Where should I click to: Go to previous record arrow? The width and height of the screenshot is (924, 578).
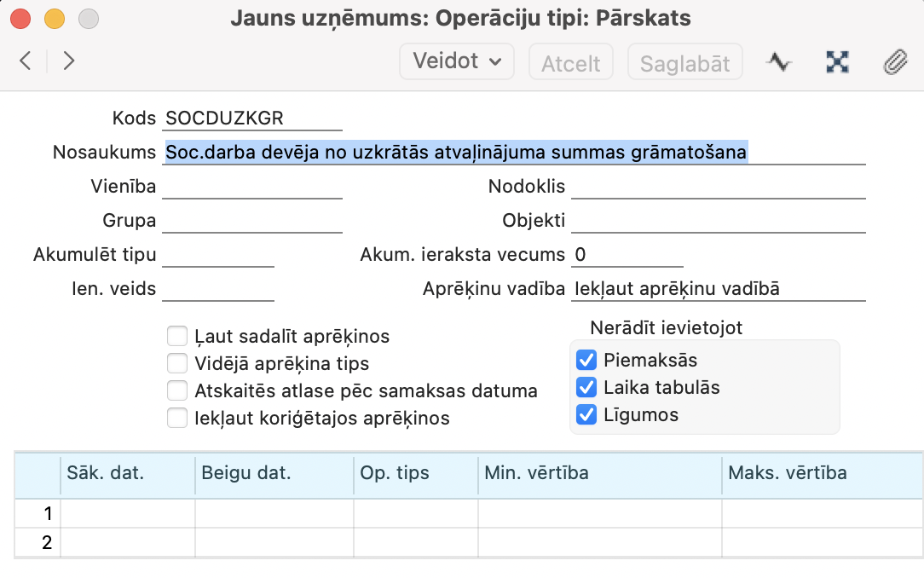pos(26,61)
